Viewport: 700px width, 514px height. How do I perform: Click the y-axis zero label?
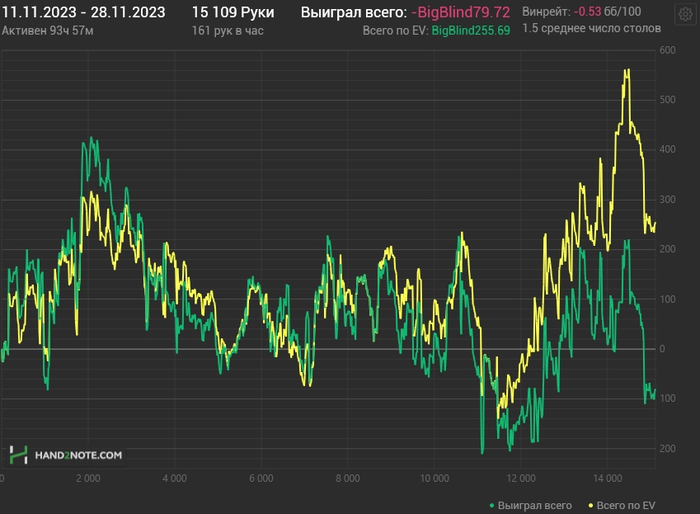(x=662, y=349)
